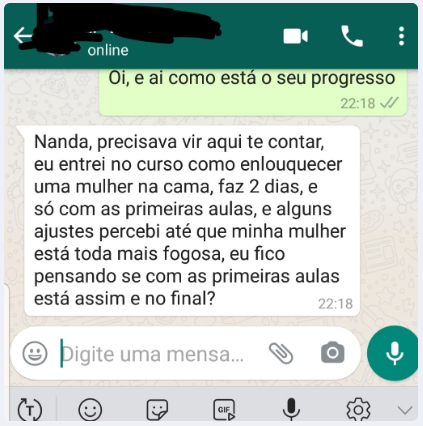Select the received message from Nanda conversation
423x426 pixels.
(192, 221)
